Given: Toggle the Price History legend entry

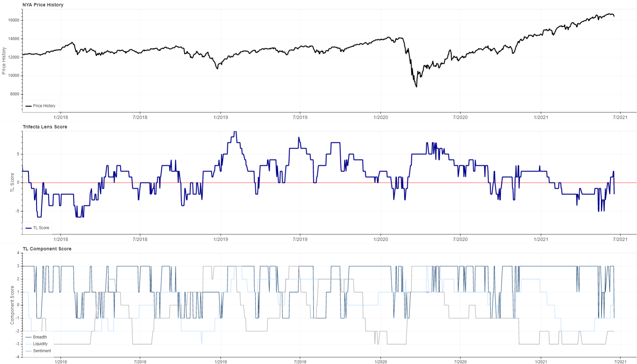Looking at the screenshot, I should [x=44, y=106].
